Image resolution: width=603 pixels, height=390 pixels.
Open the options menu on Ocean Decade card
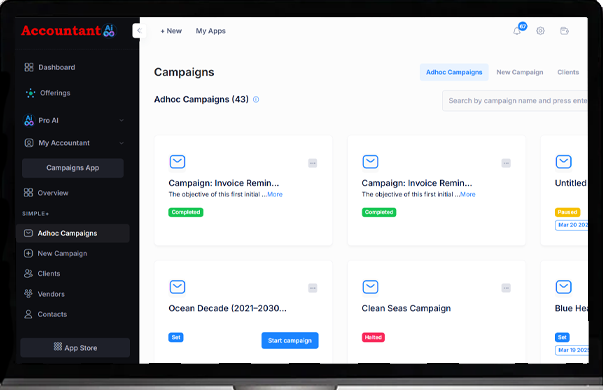coord(313,288)
